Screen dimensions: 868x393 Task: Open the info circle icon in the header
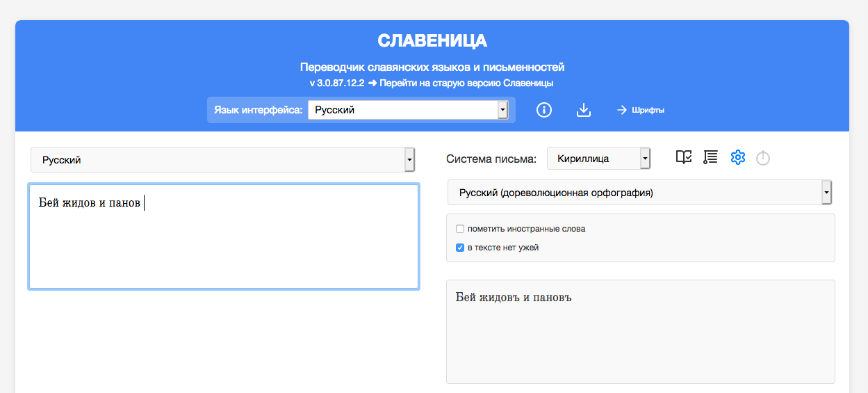click(544, 110)
